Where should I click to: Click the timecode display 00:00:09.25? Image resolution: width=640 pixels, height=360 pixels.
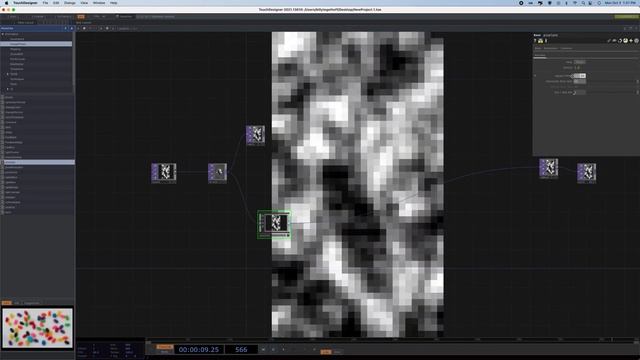[199, 349]
